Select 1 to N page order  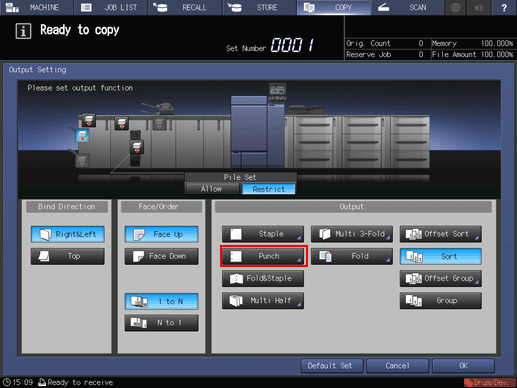(162, 301)
